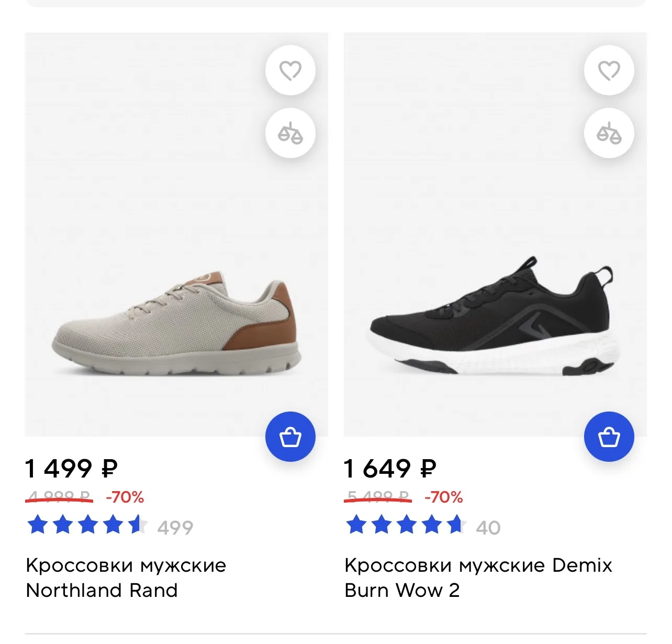Open the 499 reviews count
The height and width of the screenshot is (644, 672).
[175, 527]
